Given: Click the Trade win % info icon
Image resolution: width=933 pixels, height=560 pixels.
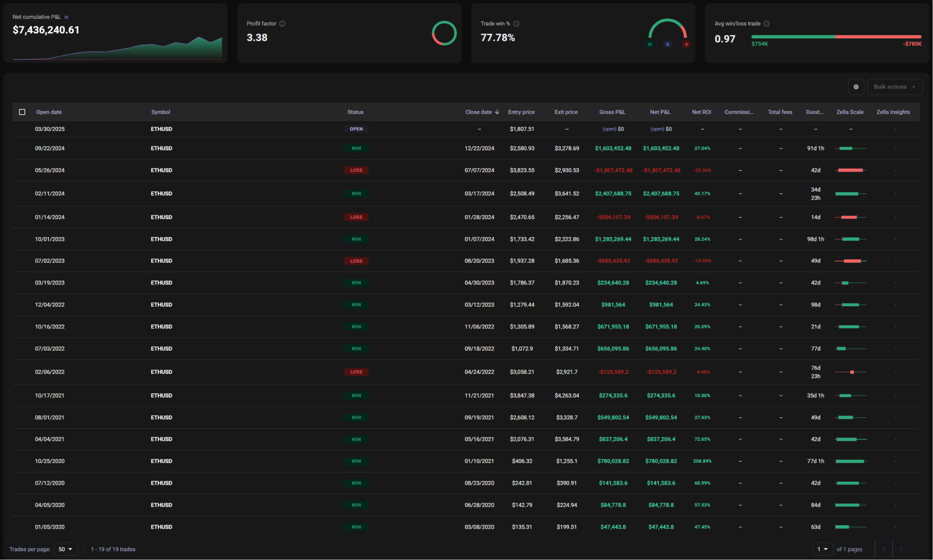Looking at the screenshot, I should click(x=516, y=24).
